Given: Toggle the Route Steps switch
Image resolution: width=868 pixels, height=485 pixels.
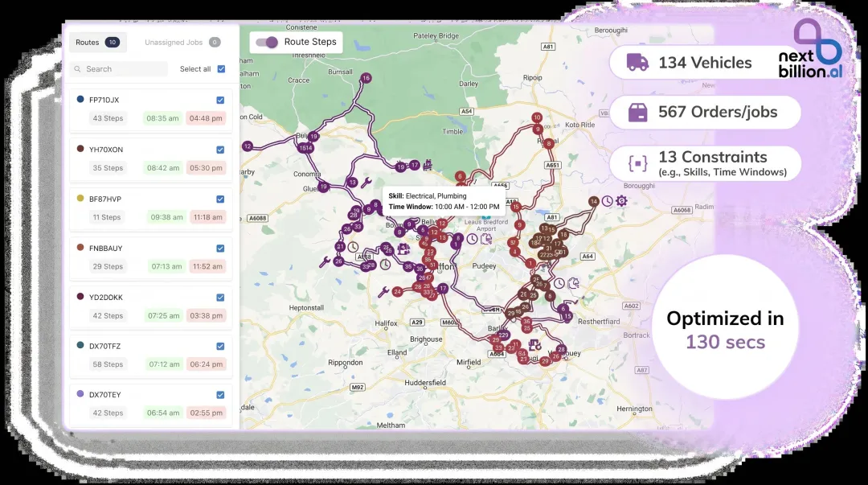Looking at the screenshot, I should (267, 42).
